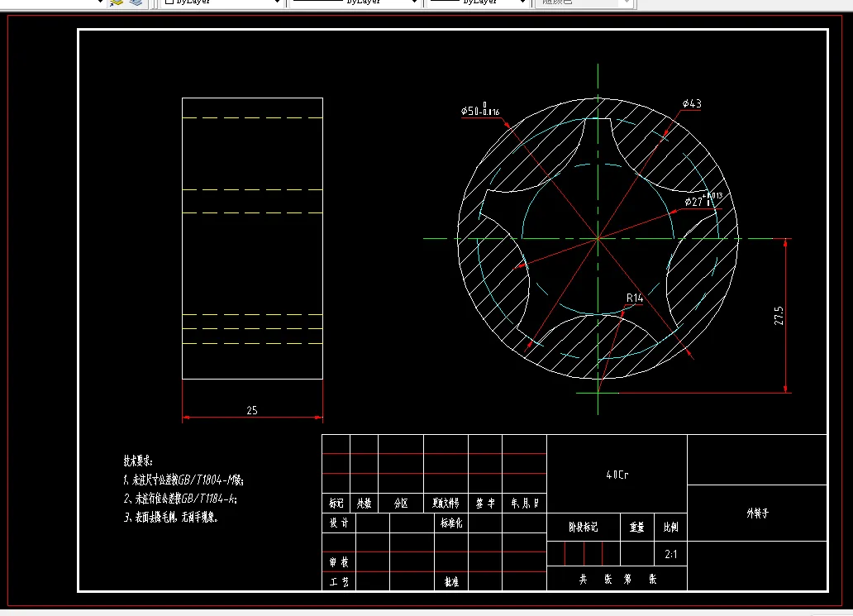
Task: Click the 签字 cell in title block
Action: coord(484,504)
